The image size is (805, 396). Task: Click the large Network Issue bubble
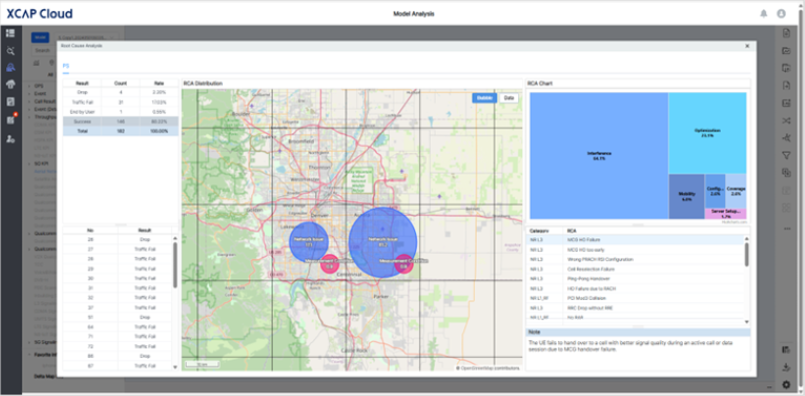click(382, 242)
